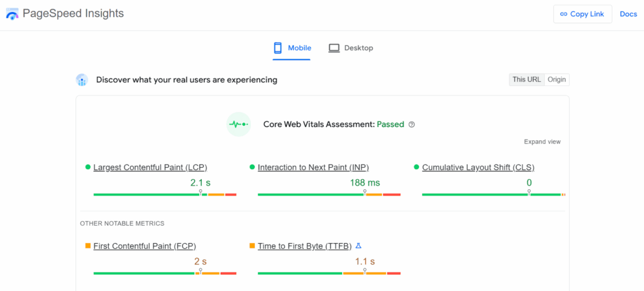Click the Core Web Vitals pulse icon

[238, 124]
